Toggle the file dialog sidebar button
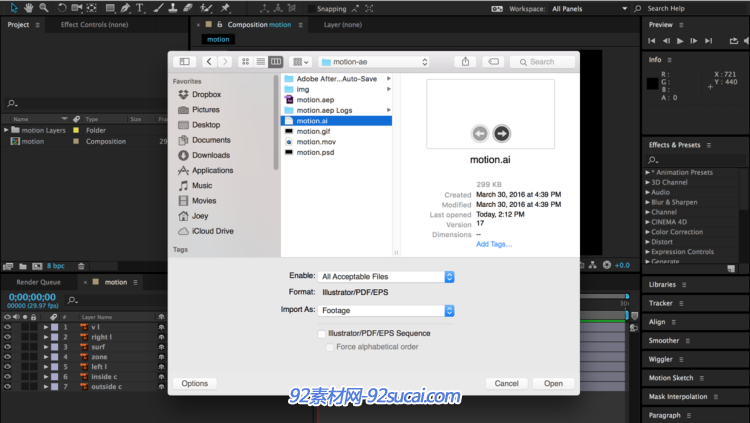750x423 pixels. click(185, 62)
